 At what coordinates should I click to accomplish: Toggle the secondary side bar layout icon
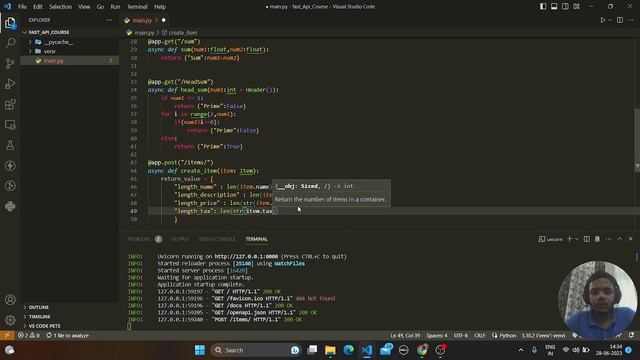pos(565,7)
